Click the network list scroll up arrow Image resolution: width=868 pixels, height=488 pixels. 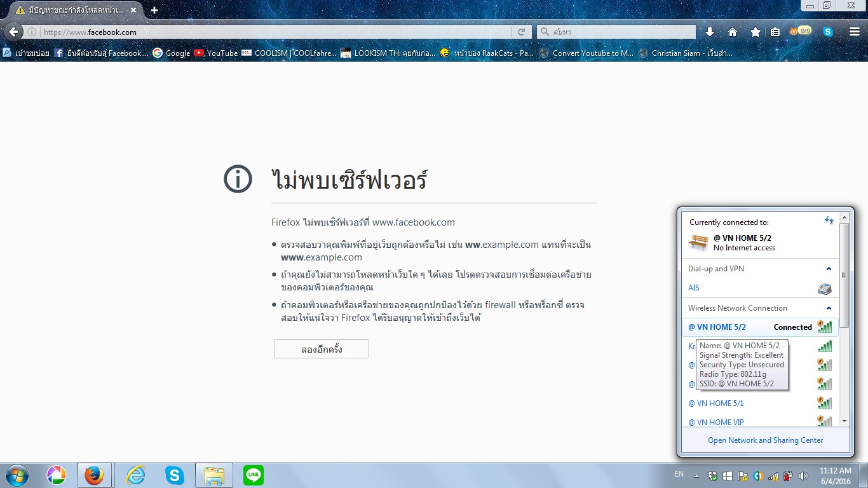coord(844,217)
